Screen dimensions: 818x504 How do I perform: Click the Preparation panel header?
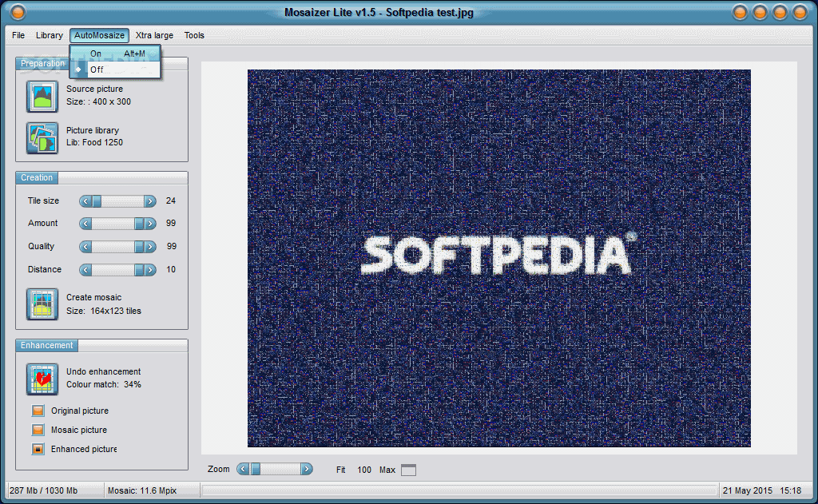pyautogui.click(x=42, y=63)
